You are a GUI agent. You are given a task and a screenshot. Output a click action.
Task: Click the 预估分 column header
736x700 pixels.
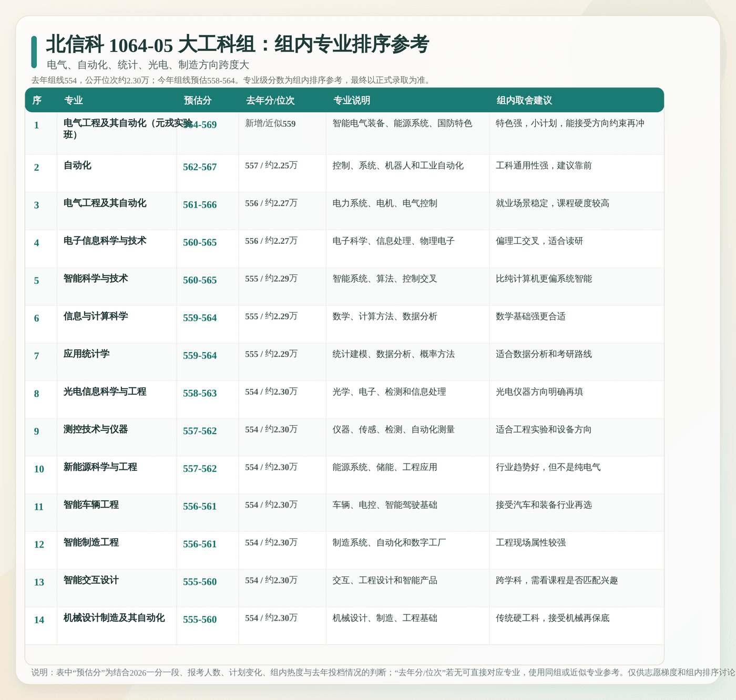[x=198, y=100]
